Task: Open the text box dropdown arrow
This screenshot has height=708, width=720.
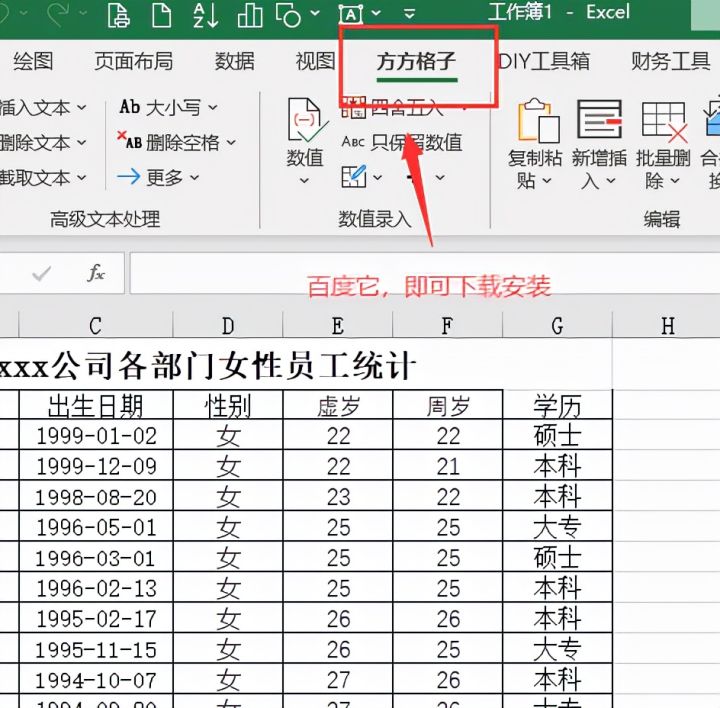Action: coord(376,13)
